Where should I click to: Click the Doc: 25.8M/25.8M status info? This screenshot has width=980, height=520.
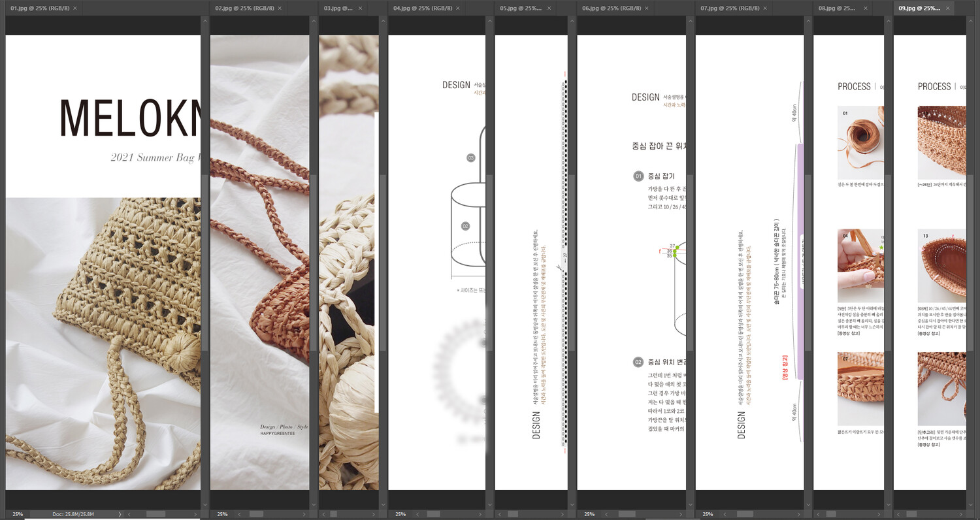pos(74,514)
